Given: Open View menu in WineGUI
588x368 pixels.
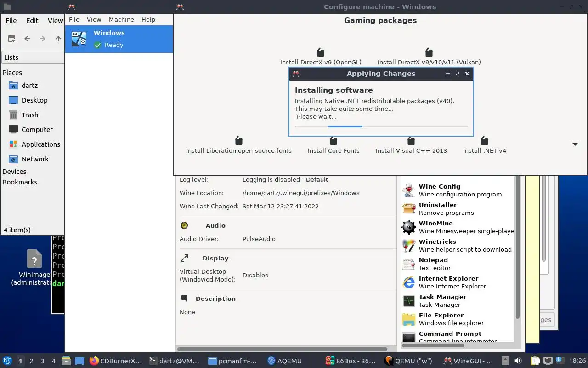Looking at the screenshot, I should [x=94, y=20].
